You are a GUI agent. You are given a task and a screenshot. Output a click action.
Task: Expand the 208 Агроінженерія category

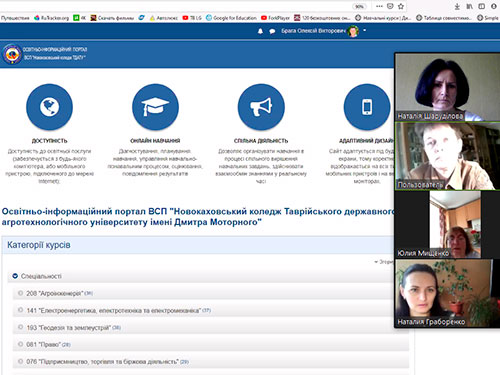pyautogui.click(x=20, y=293)
